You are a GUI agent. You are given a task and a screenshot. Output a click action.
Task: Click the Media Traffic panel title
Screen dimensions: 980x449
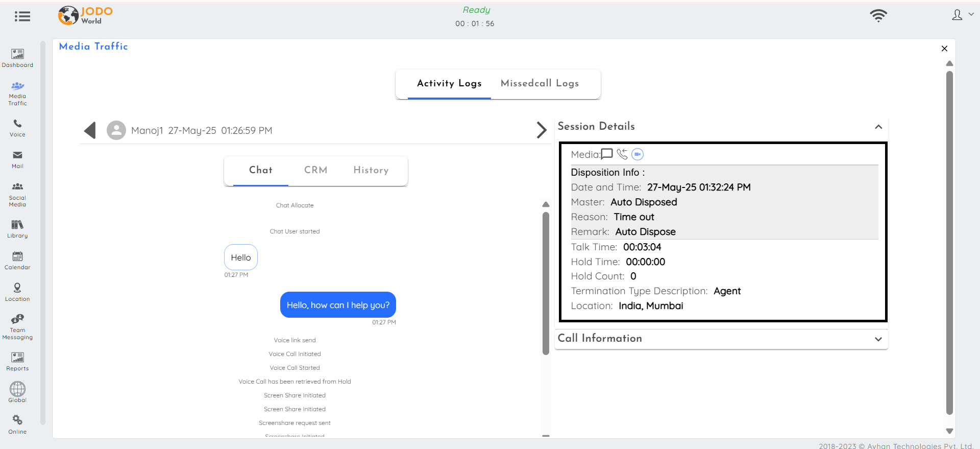point(93,46)
